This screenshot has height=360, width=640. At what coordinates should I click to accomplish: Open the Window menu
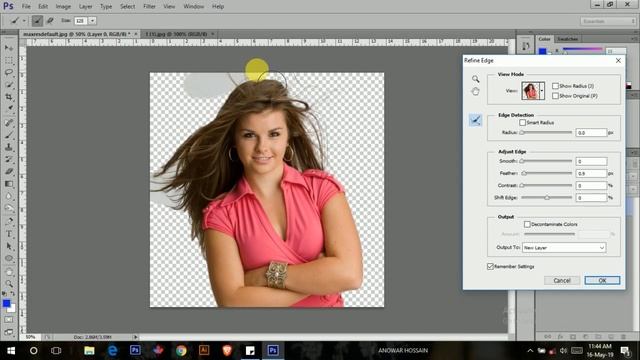click(193, 6)
